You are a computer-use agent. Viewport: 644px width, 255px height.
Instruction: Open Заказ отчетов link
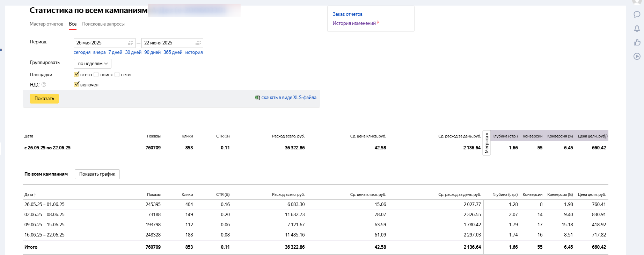[x=347, y=14]
